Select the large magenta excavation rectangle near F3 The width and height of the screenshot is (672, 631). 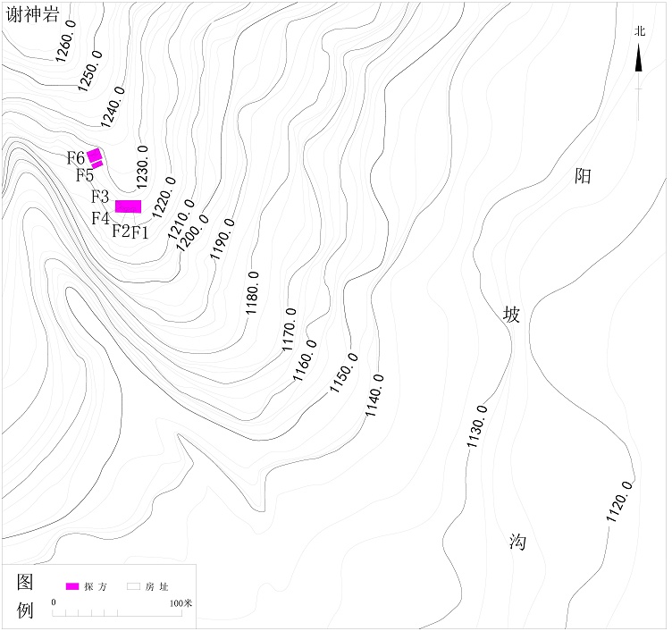[x=128, y=206]
